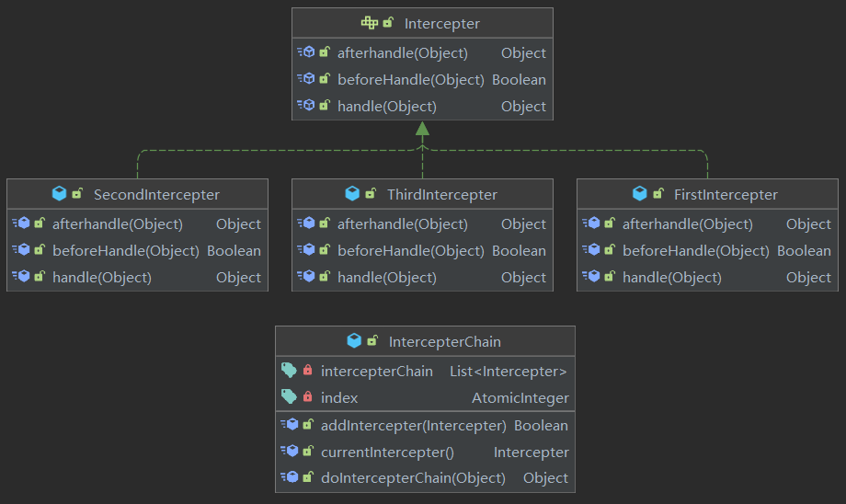Image resolution: width=846 pixels, height=504 pixels.
Task: Click the method icon of addIntercepter(Intercepter)
Action: (290, 424)
